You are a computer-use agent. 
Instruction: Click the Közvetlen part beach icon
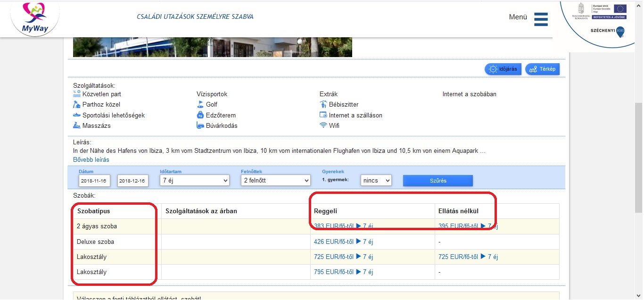pyautogui.click(x=77, y=94)
